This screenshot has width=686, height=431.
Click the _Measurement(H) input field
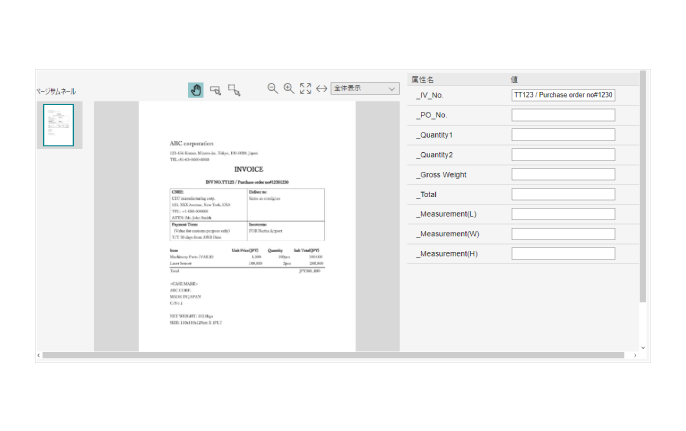pyautogui.click(x=563, y=253)
